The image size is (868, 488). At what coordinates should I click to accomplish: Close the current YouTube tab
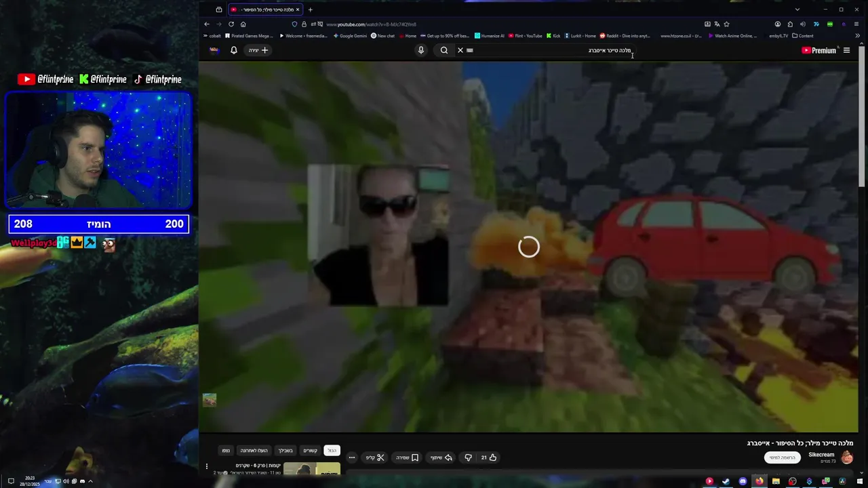click(x=297, y=9)
